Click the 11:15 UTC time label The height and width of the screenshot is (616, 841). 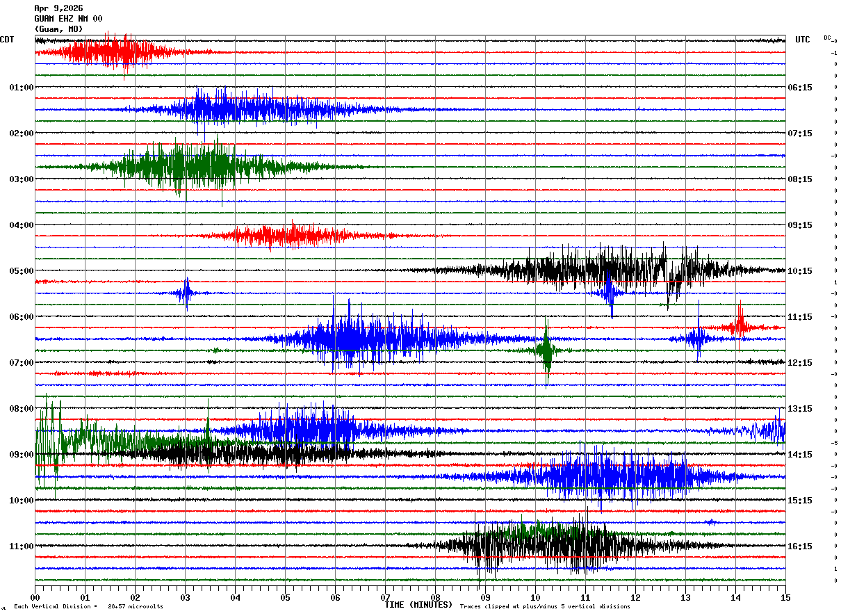[x=801, y=317]
